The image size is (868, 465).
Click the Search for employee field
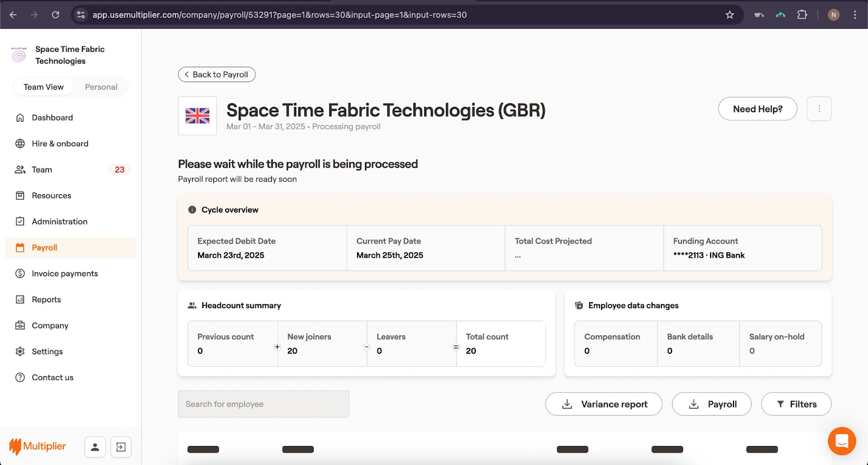point(264,404)
